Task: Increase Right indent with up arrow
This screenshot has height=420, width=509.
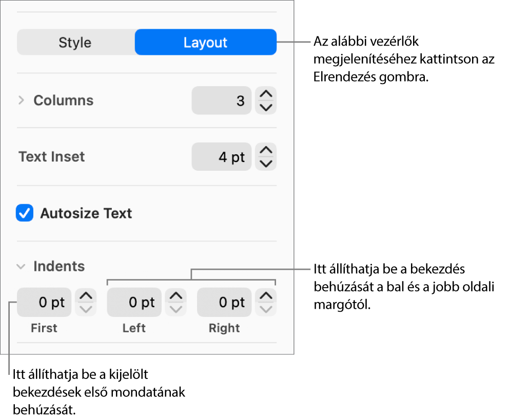Action: [x=266, y=296]
